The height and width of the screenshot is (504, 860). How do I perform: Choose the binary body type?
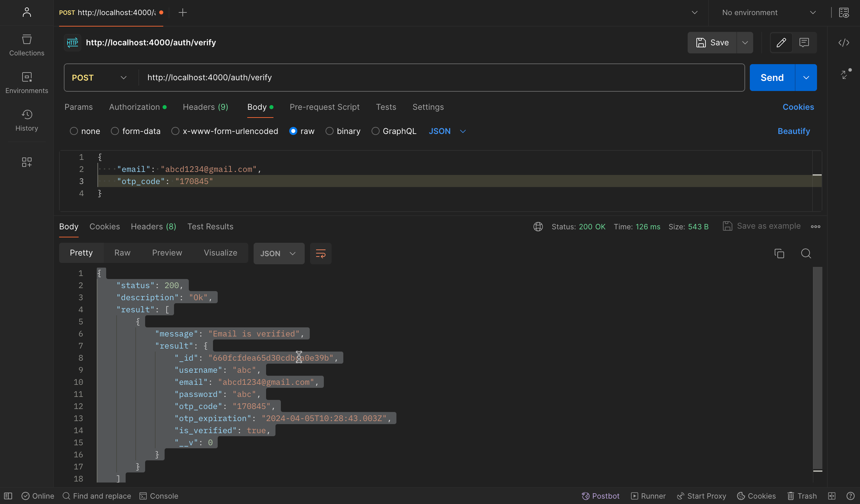(x=329, y=131)
